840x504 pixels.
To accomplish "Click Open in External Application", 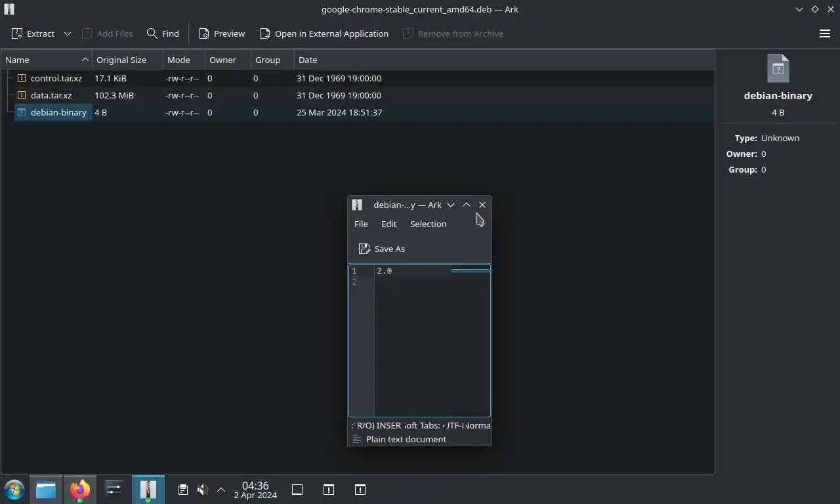I will 324,33.
